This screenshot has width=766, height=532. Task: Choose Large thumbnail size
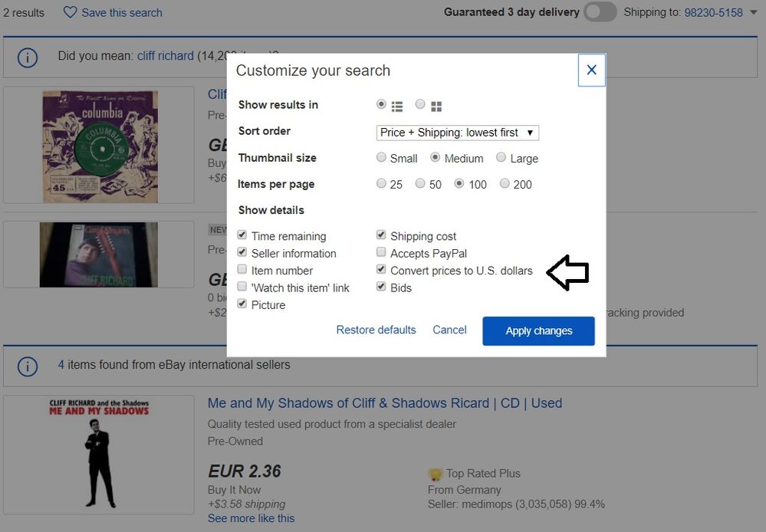click(x=501, y=158)
